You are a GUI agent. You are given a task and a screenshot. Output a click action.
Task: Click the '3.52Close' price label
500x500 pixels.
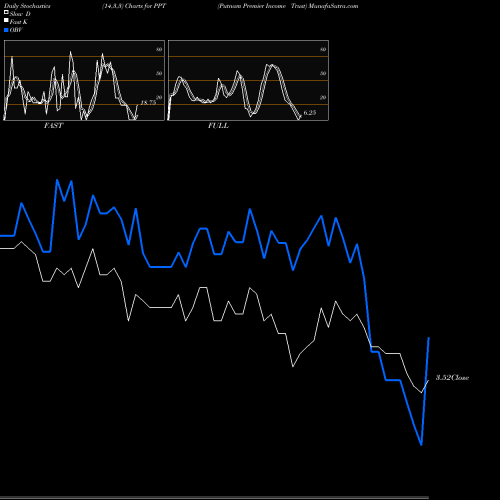point(452,377)
